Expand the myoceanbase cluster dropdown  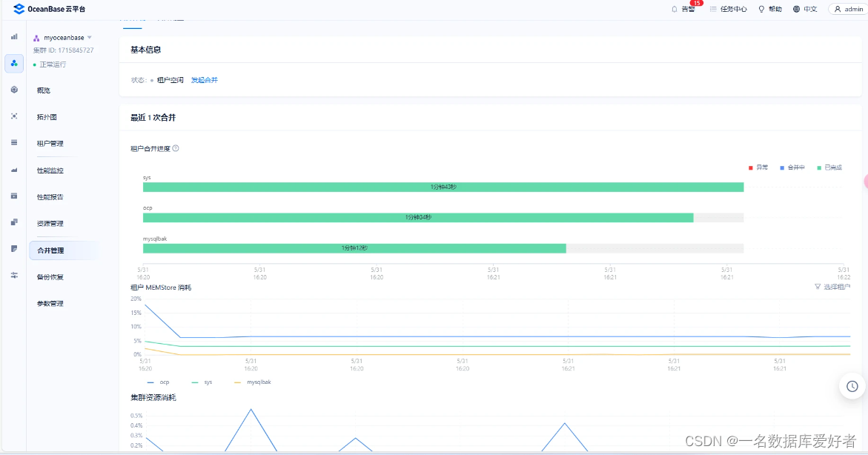coord(90,38)
